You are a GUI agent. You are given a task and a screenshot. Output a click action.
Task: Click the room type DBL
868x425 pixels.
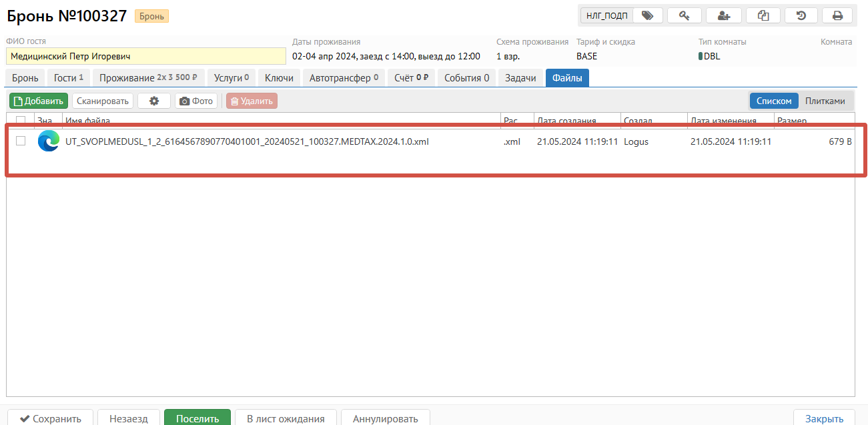(x=710, y=56)
